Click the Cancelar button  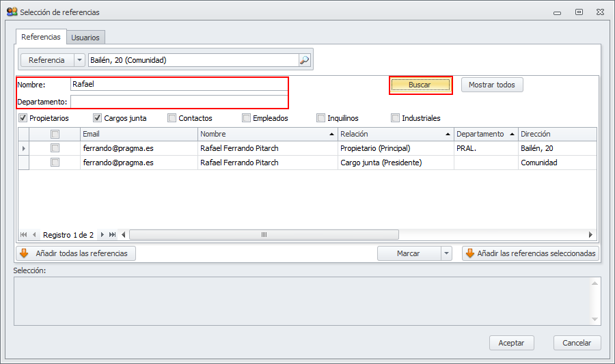click(577, 343)
